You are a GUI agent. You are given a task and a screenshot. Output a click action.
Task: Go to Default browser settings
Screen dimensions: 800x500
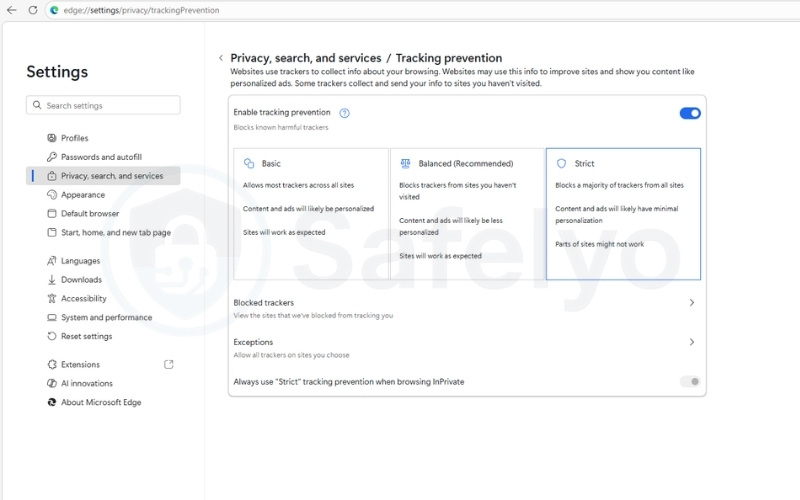click(103, 213)
